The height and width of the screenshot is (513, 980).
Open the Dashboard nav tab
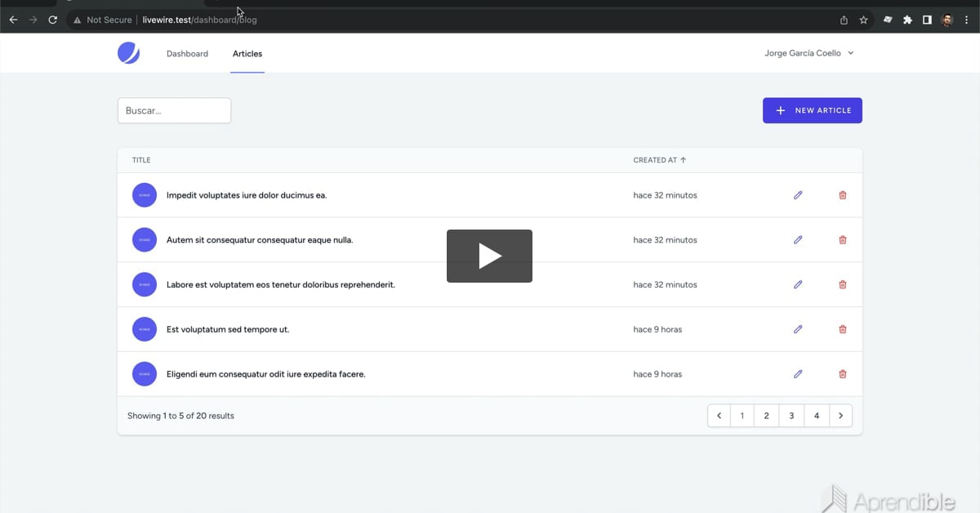(187, 54)
